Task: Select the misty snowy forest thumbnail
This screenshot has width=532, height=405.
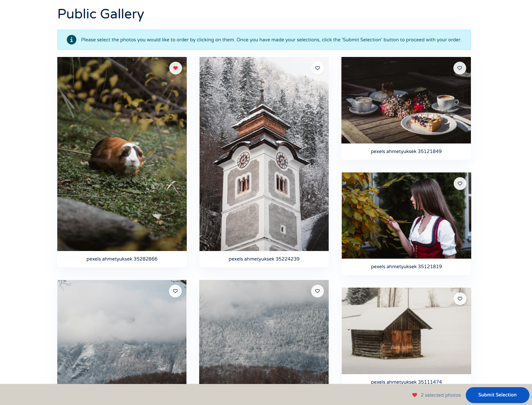Action: pyautogui.click(x=264, y=332)
